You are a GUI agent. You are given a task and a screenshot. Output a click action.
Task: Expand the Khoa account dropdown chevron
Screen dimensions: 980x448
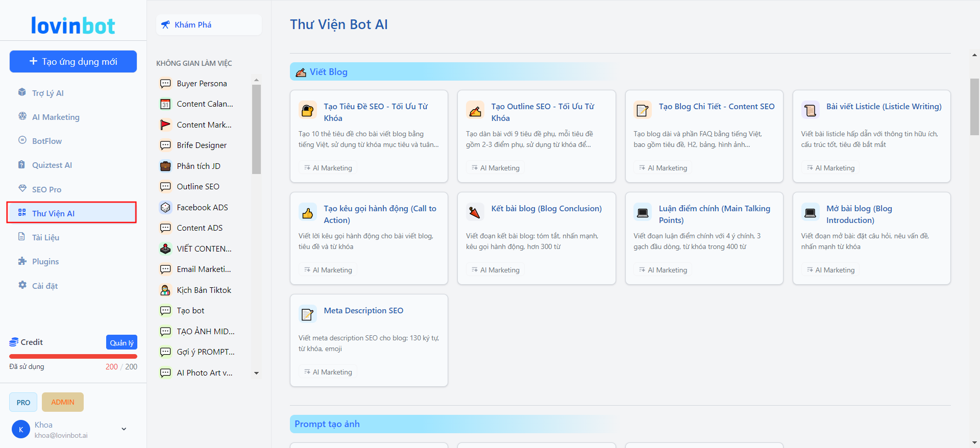(124, 429)
